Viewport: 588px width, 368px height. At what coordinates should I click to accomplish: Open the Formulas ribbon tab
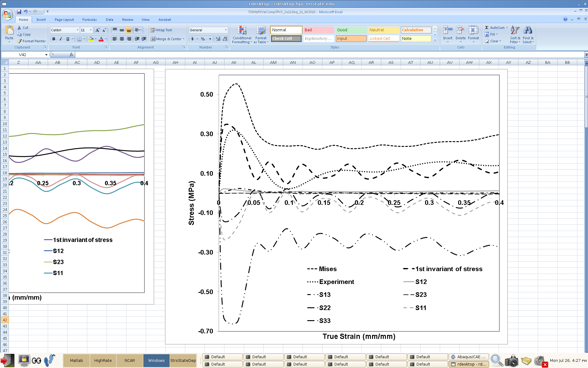[x=89, y=20]
